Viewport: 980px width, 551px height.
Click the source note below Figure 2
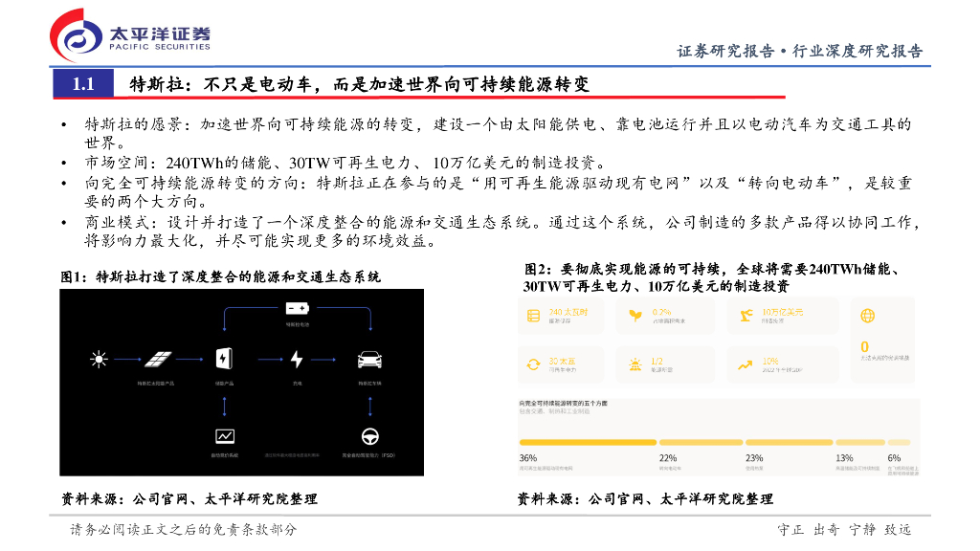pos(645,498)
